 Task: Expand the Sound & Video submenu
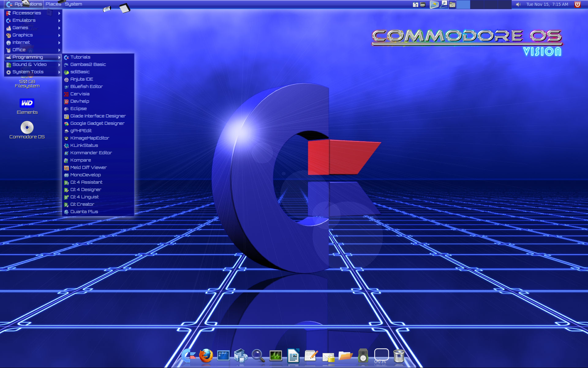click(29, 64)
